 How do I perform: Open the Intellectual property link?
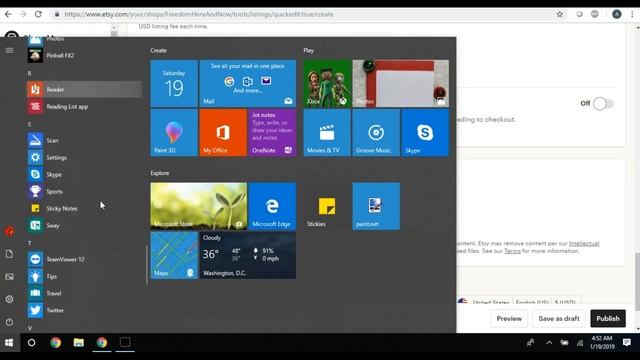click(x=584, y=244)
